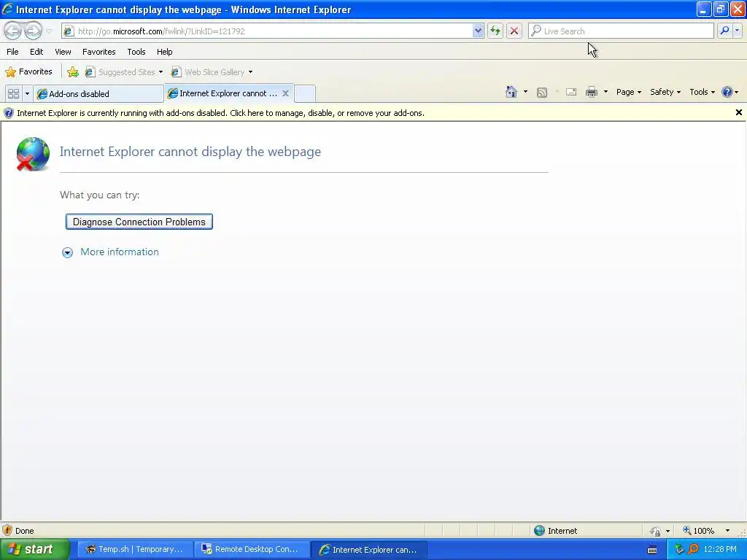Close the Internet Explorer cannot tab
Image resolution: width=747 pixels, height=560 pixels.
(x=285, y=93)
